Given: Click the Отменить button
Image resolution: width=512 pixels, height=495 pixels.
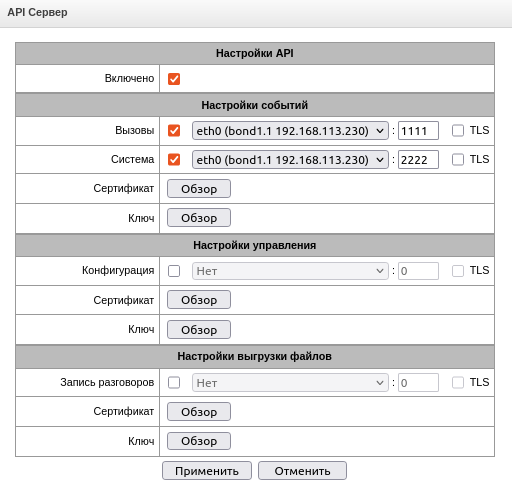Looking at the screenshot, I should [x=302, y=471].
